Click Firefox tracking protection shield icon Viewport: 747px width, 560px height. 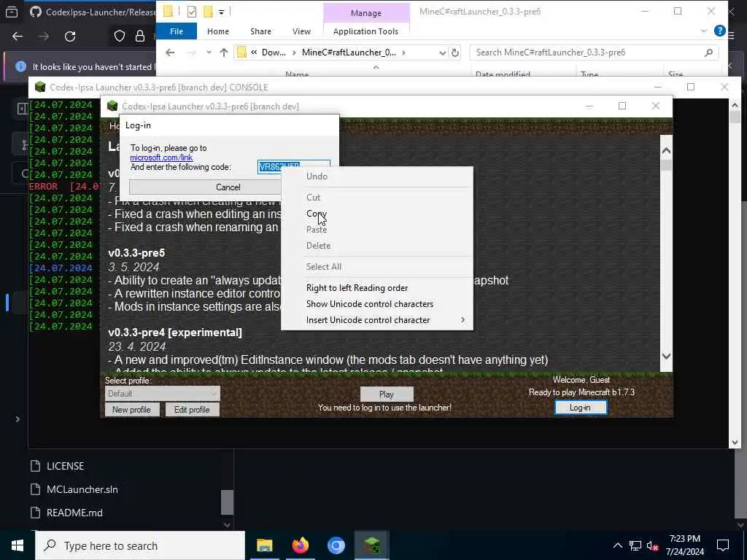120,36
